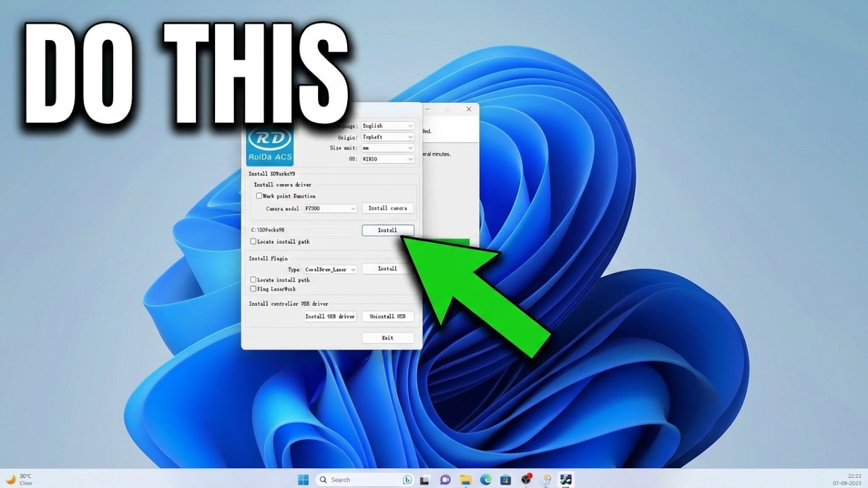Open the Windows Start menu
Viewport: 868px width, 488px height.
[303, 479]
